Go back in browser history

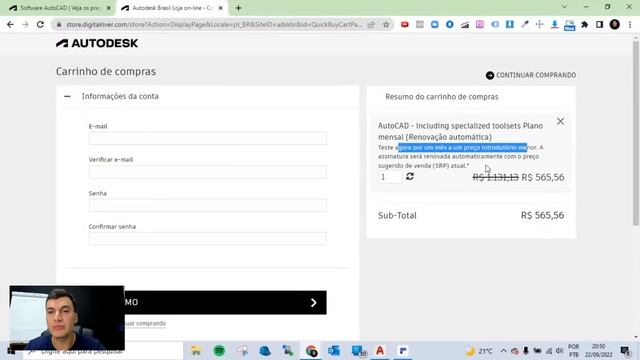coord(10,24)
